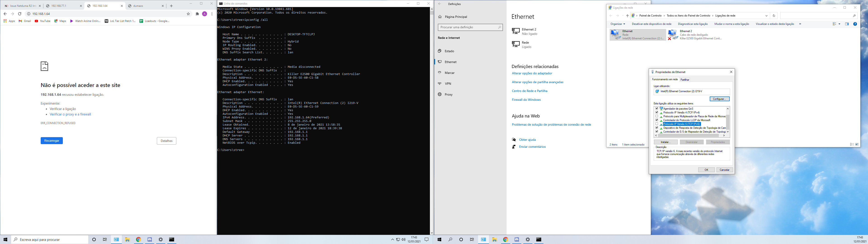Image resolution: width=868 pixels, height=244 pixels.
Task: Click Configurar... button
Action: tap(719, 99)
